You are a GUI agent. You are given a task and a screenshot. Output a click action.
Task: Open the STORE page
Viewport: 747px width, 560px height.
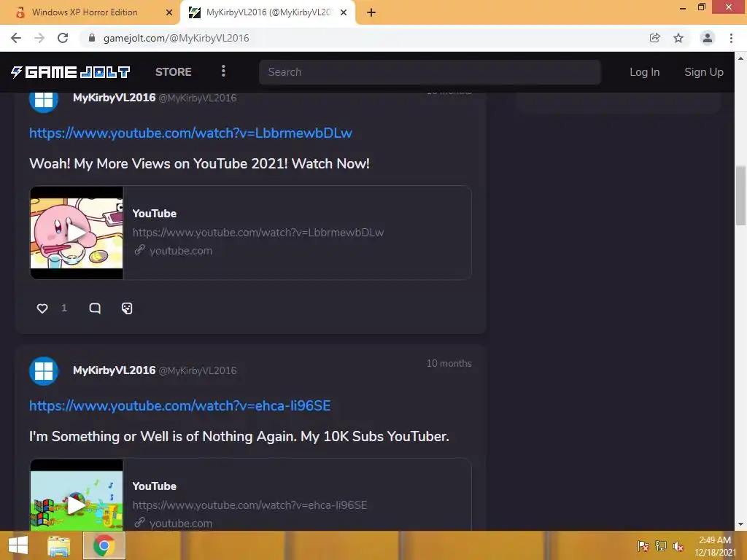[174, 72]
